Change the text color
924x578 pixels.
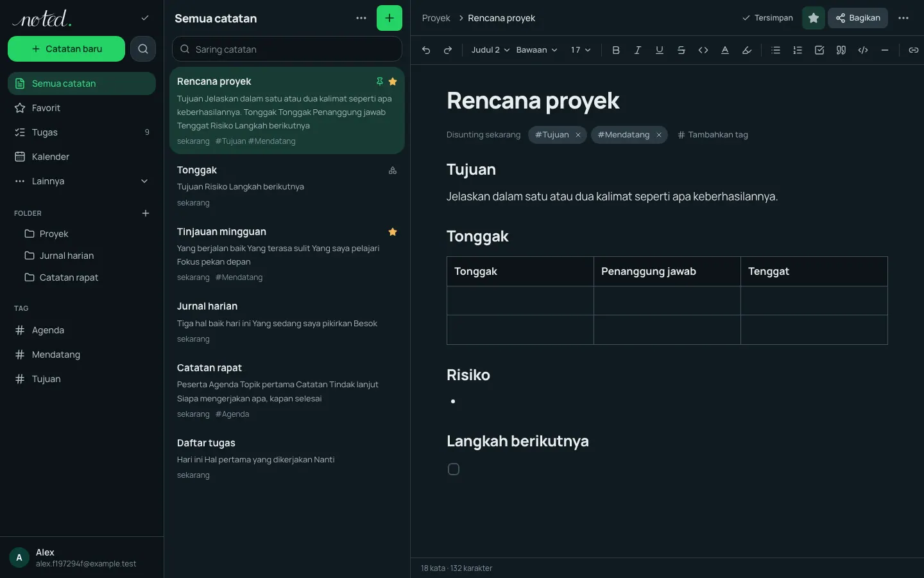(725, 50)
